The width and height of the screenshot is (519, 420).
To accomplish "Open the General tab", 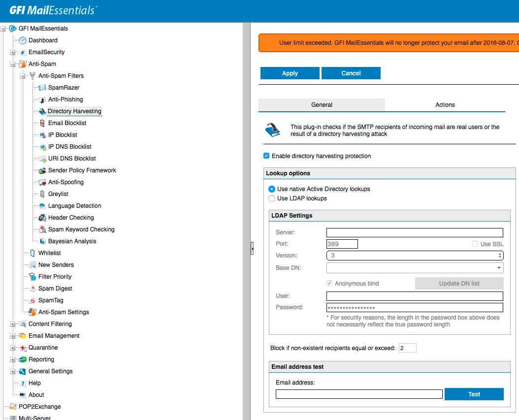I will [x=322, y=105].
